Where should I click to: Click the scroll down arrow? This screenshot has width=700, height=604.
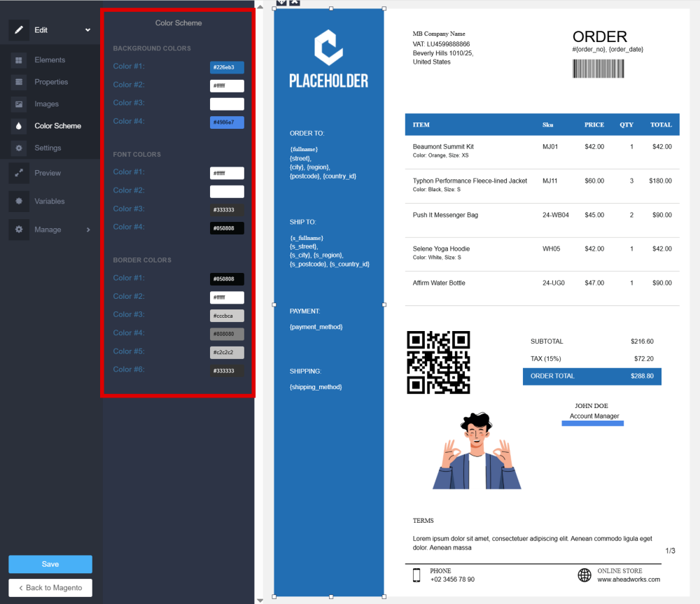pyautogui.click(x=260, y=601)
